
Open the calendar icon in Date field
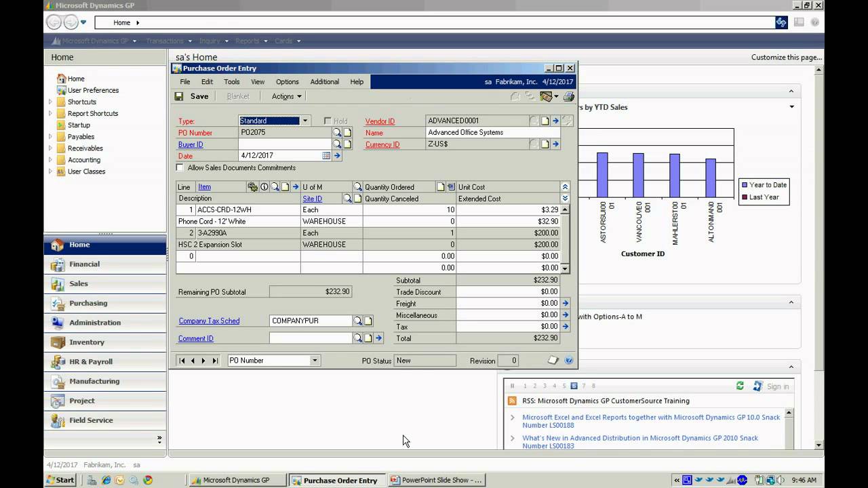(x=326, y=156)
